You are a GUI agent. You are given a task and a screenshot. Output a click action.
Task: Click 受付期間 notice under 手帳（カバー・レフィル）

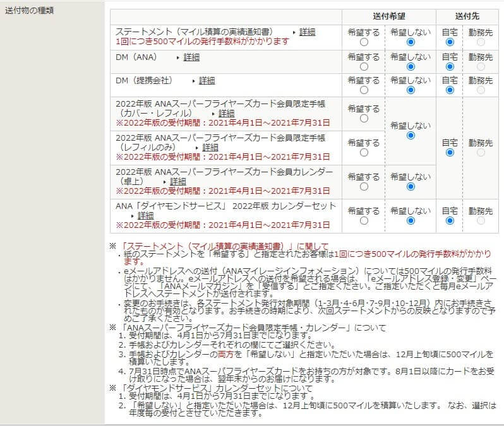tap(223, 122)
